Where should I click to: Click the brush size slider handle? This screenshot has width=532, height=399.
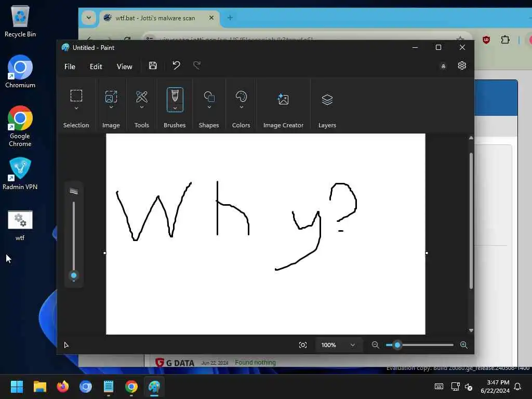click(74, 275)
